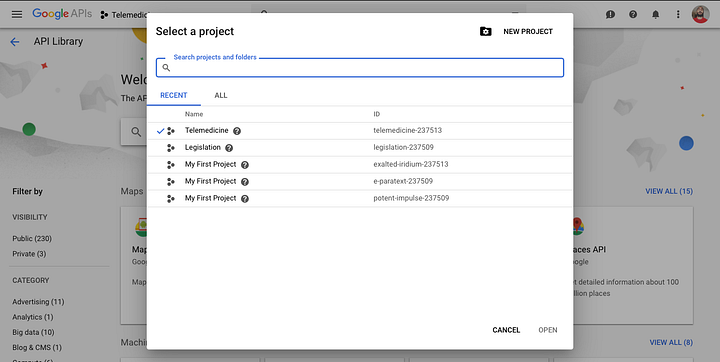This screenshot has height=362, width=720.
Task: Go back using the API Library arrow
Action: pos(15,42)
